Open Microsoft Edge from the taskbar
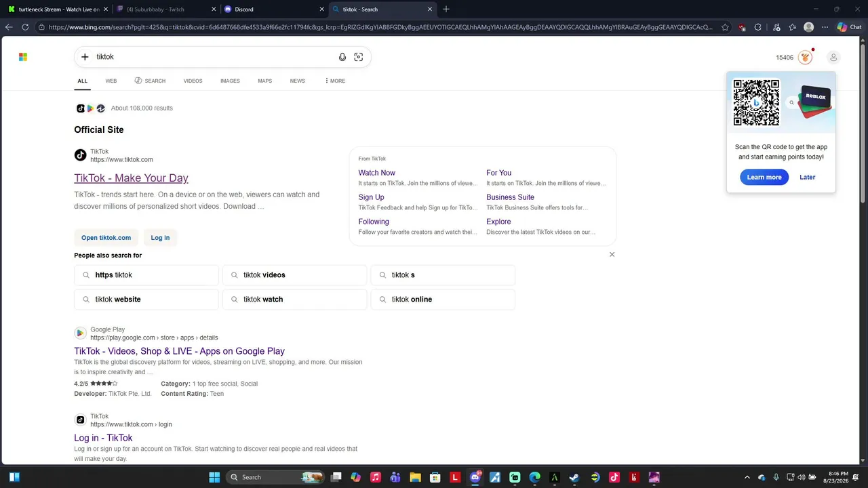The image size is (868, 488). (534, 477)
